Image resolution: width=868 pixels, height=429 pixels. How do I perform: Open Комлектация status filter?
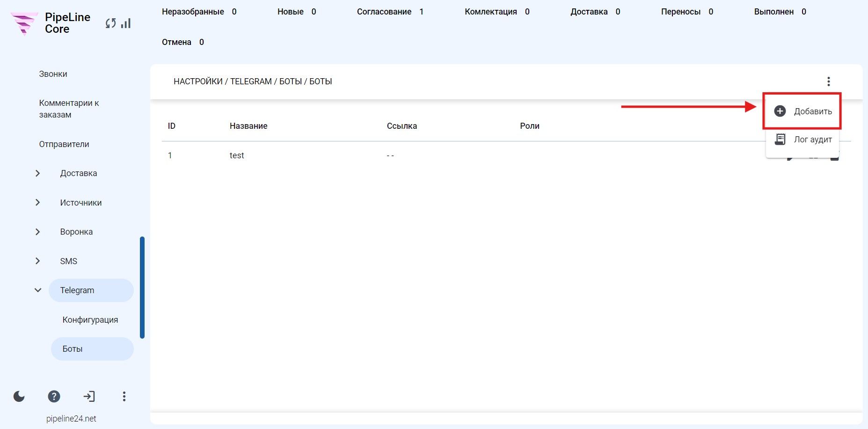497,12
